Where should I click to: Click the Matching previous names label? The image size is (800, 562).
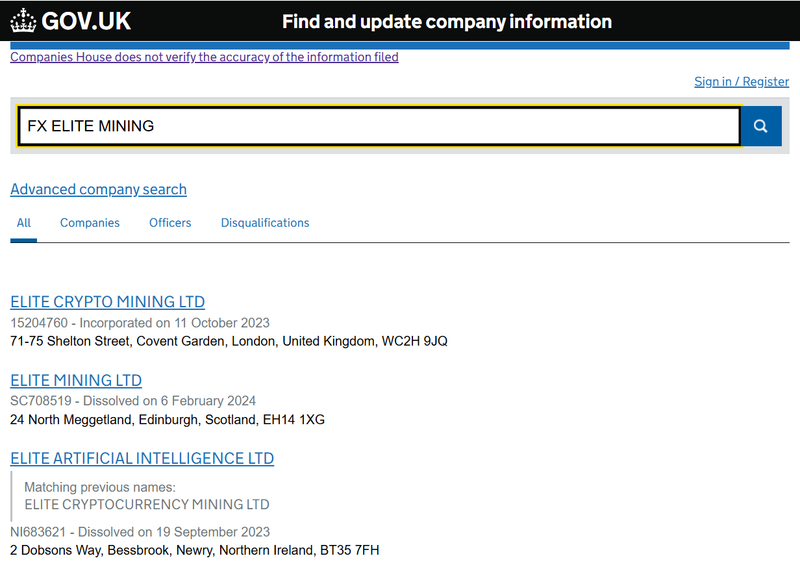100,487
